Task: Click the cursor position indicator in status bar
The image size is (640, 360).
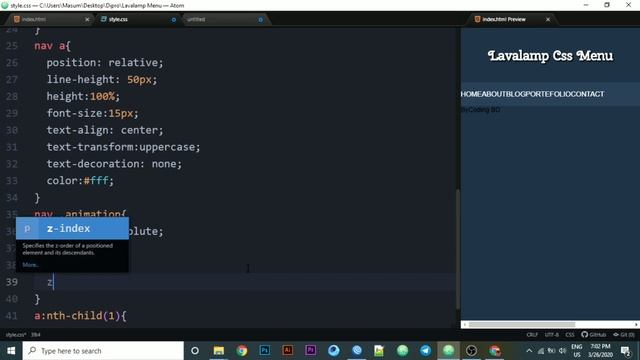Action: [36, 335]
